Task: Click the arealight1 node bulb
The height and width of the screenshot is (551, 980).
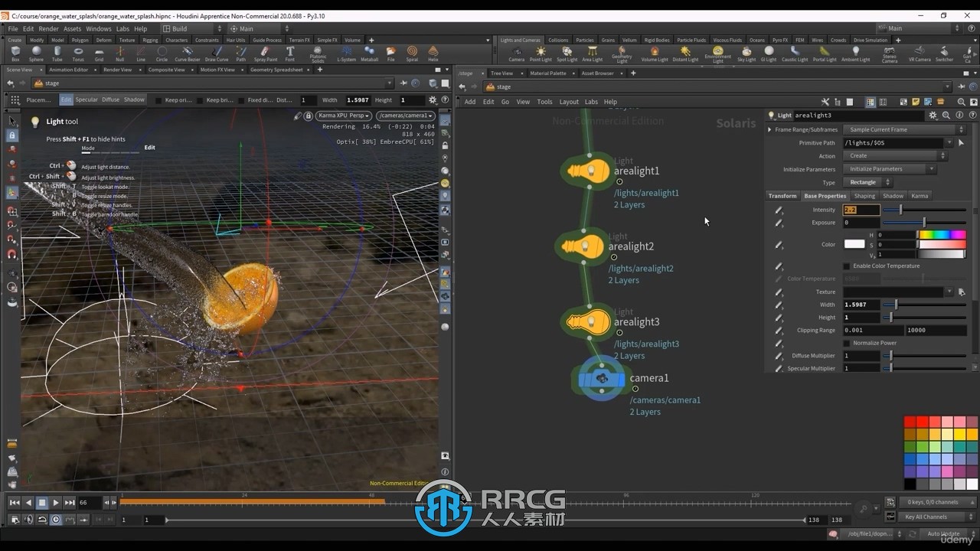Action: tap(587, 171)
